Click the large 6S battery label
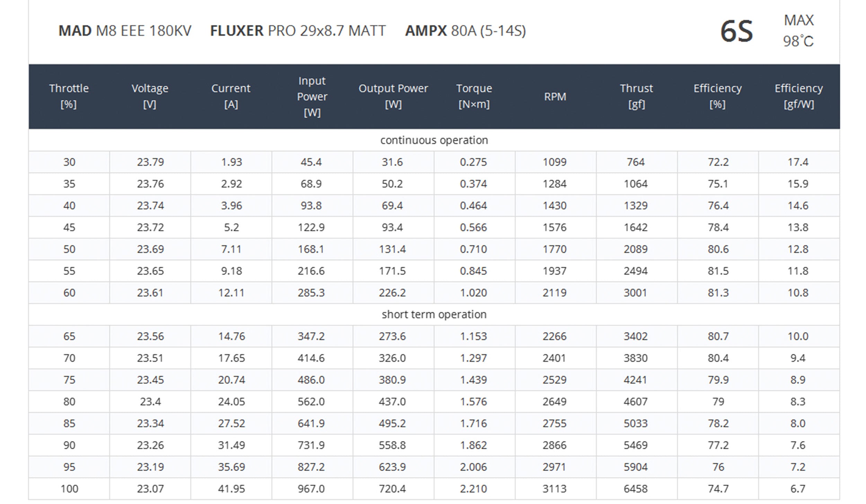The image size is (866, 504). (x=736, y=32)
